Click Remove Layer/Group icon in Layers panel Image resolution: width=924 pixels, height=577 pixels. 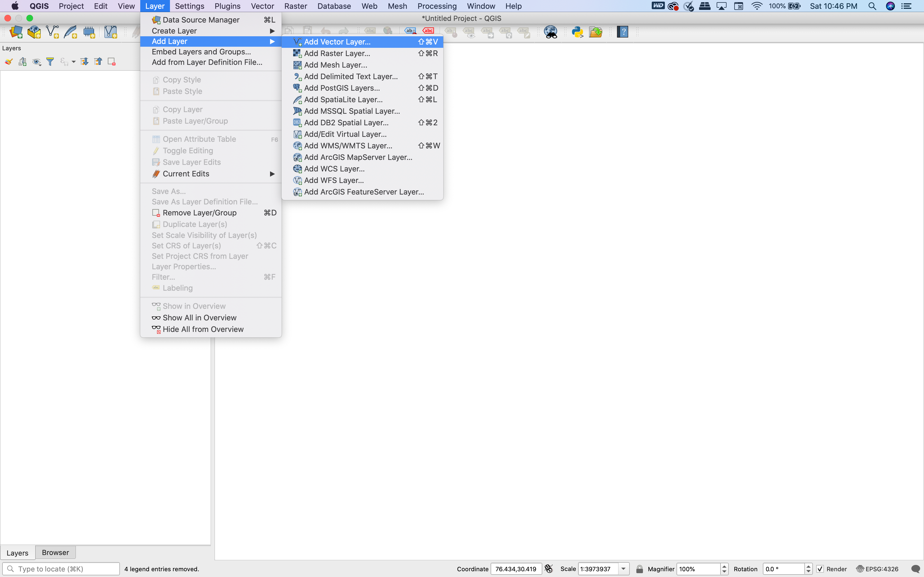[x=111, y=62]
